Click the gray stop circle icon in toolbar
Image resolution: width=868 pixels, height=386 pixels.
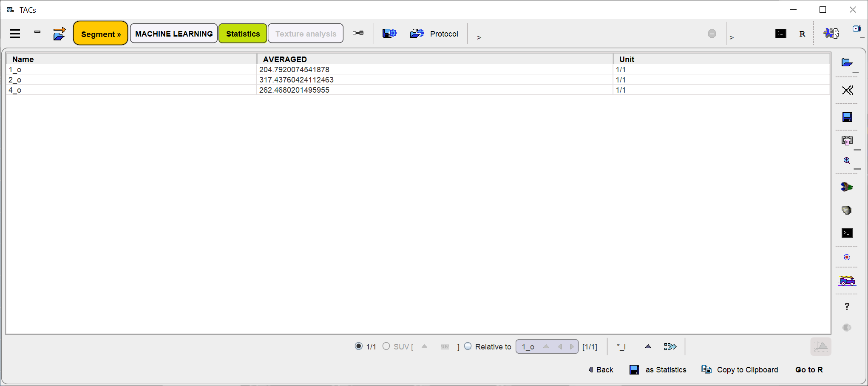(x=712, y=34)
